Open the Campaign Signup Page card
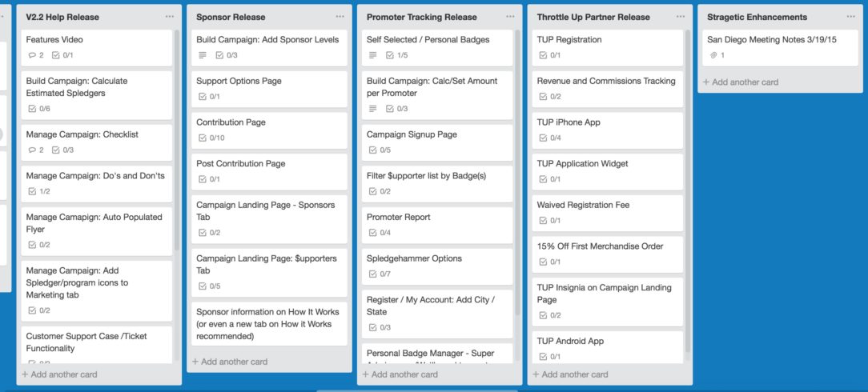The image size is (868, 392). click(x=412, y=134)
